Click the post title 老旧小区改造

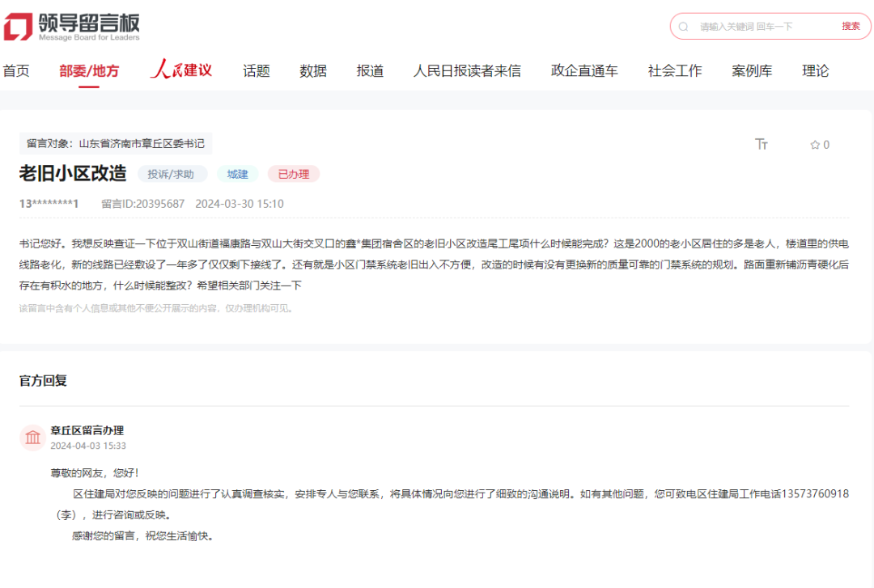(x=73, y=173)
